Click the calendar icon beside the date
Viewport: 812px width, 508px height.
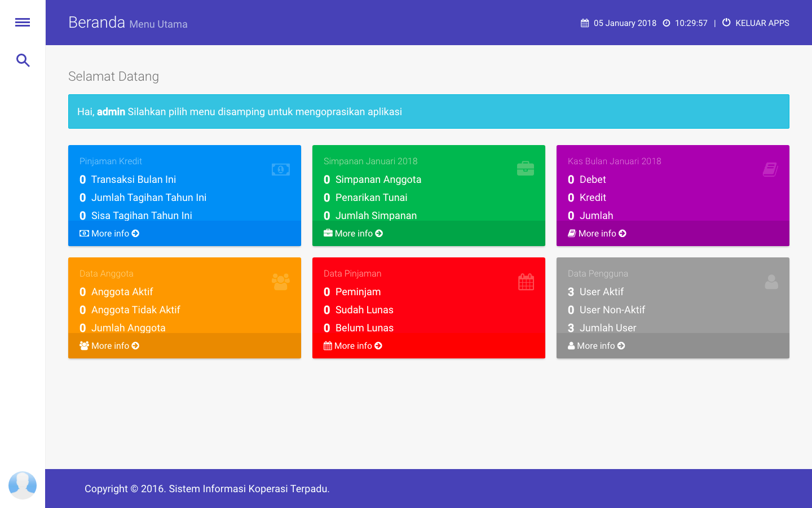click(584, 23)
